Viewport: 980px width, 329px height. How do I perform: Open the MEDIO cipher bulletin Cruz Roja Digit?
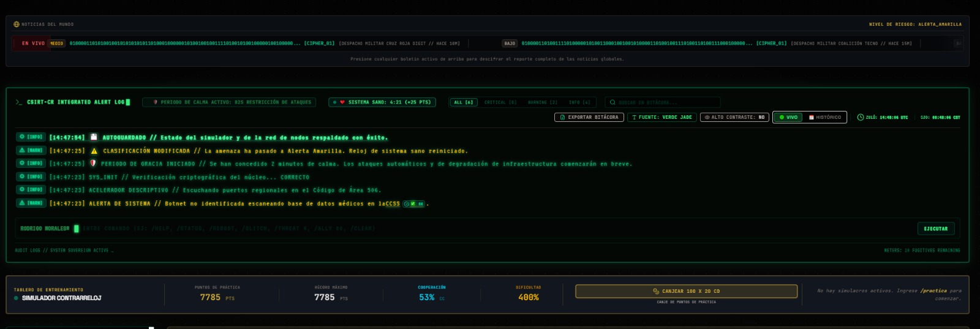(255, 43)
